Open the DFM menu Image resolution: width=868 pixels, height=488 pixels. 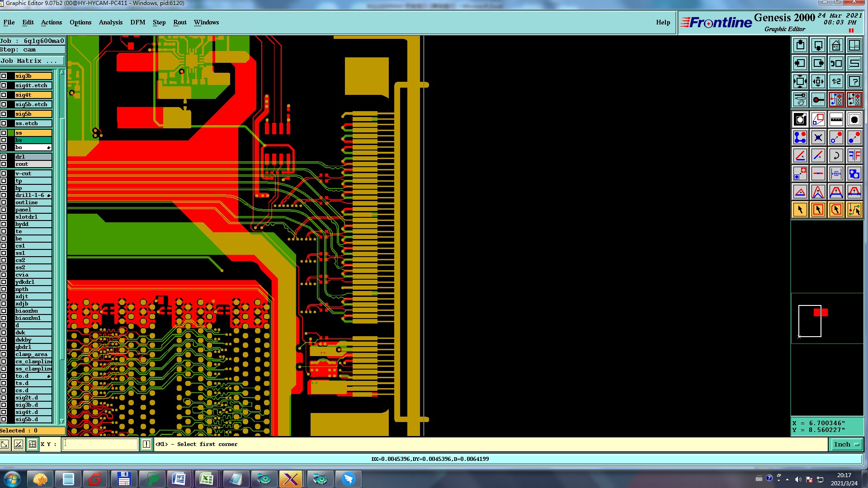137,22
